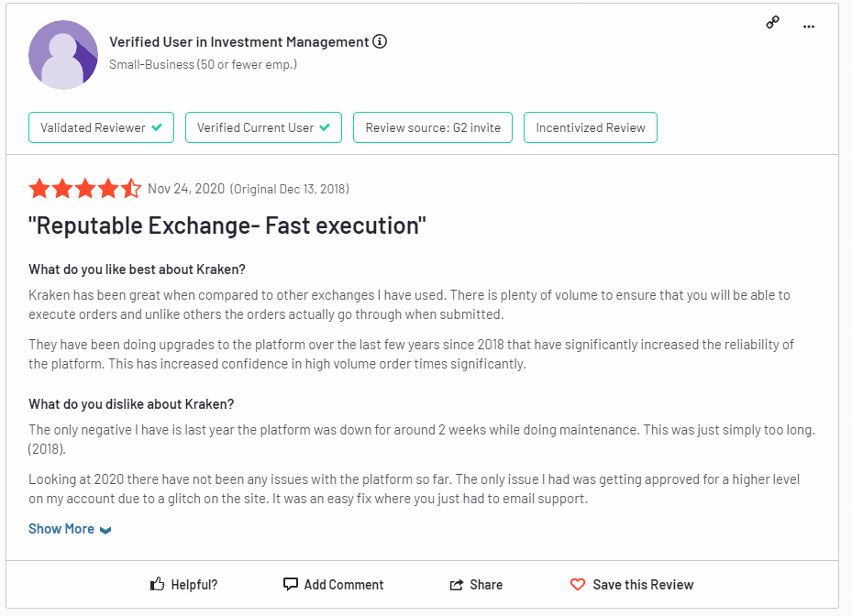Click the Review source: G2 invite badge

click(x=433, y=127)
